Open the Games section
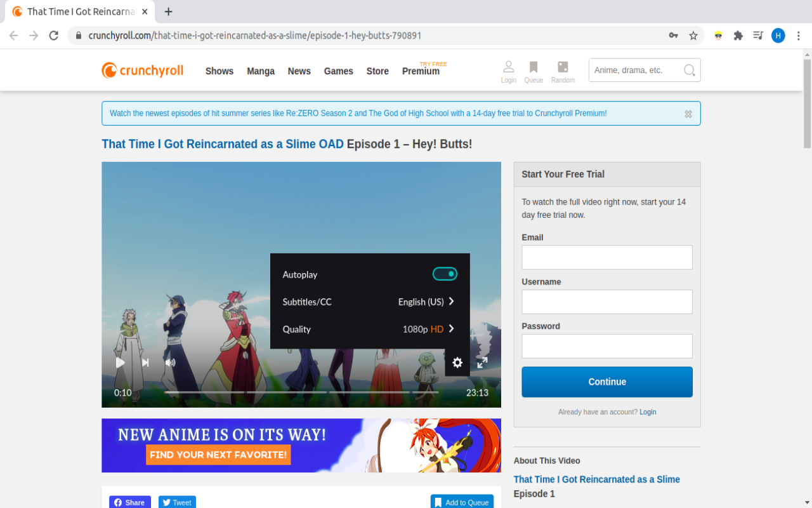 tap(339, 71)
